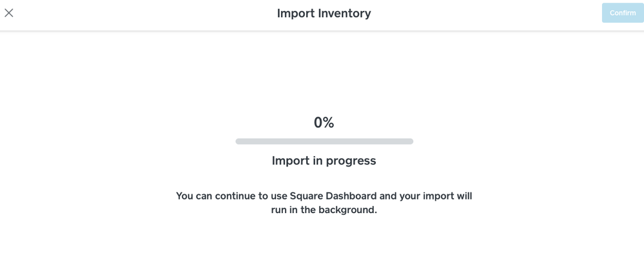
Task: Click "your import will" in the message
Action: click(x=436, y=196)
